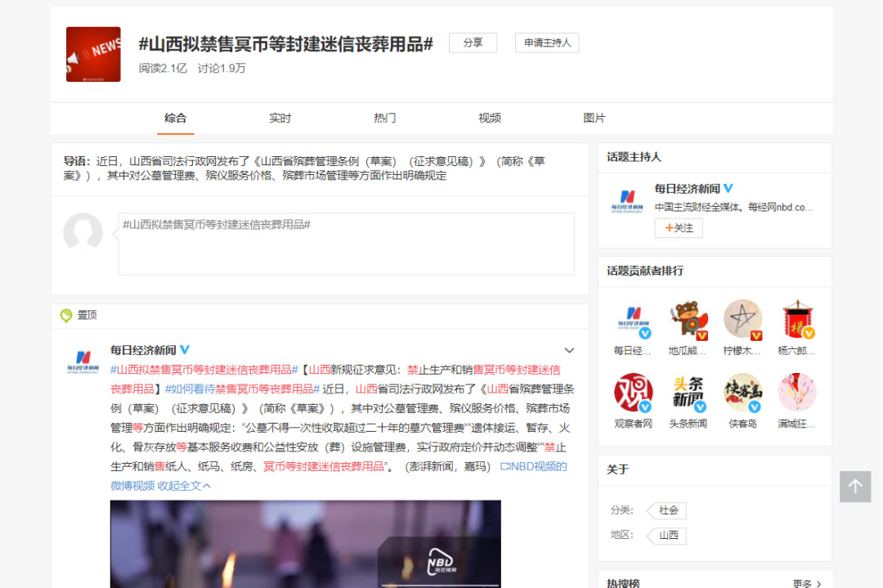The image size is (883, 588).
Task: Click the topic title #山西拟禁售冥币等封建迷信丧葬用品#
Action: (x=286, y=44)
